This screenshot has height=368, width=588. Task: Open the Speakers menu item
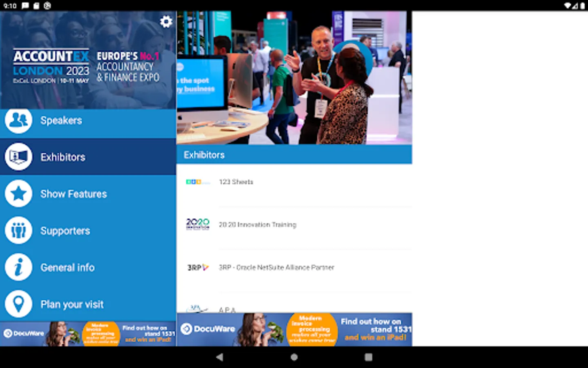pyautogui.click(x=88, y=123)
